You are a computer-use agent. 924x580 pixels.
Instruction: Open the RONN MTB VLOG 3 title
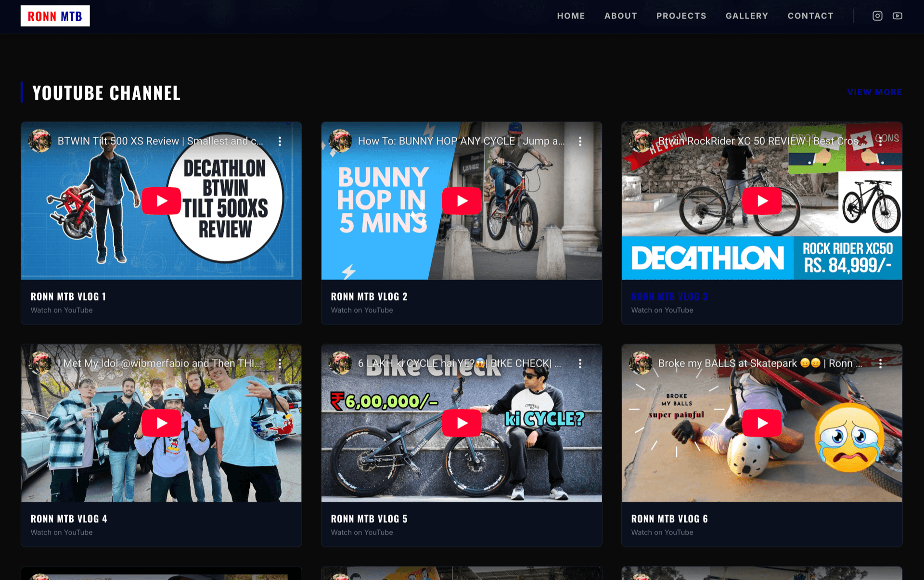[x=669, y=296]
